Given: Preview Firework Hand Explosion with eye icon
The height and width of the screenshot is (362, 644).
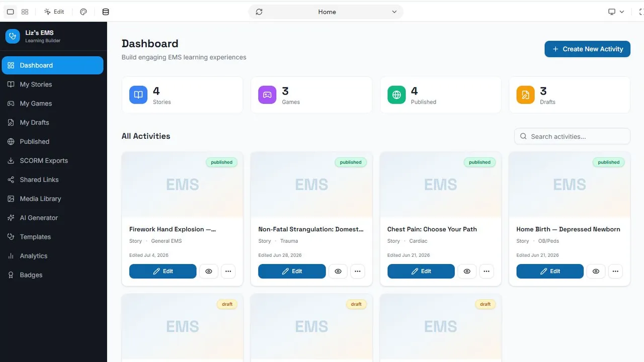Looking at the screenshot, I should (x=209, y=271).
